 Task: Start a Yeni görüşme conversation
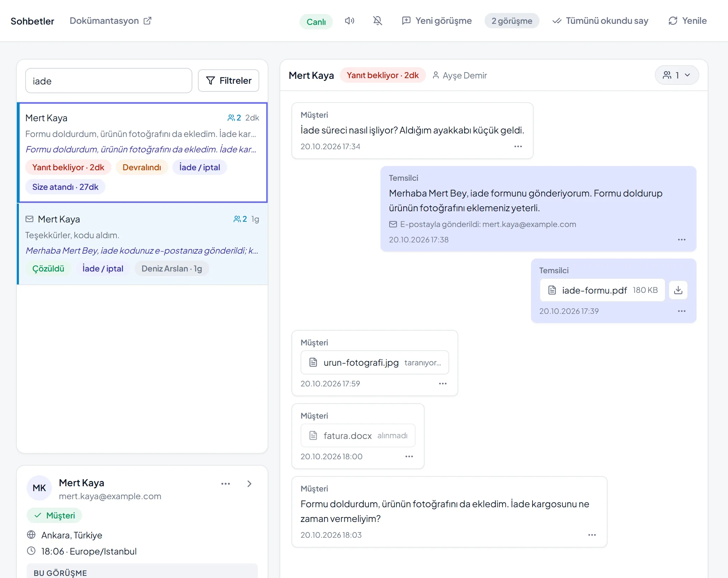[437, 21]
